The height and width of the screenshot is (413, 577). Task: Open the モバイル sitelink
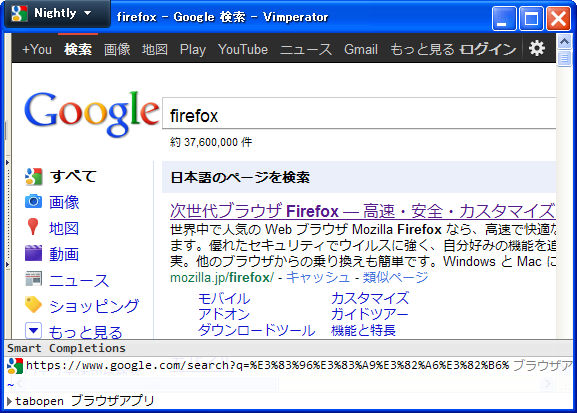coord(224,298)
